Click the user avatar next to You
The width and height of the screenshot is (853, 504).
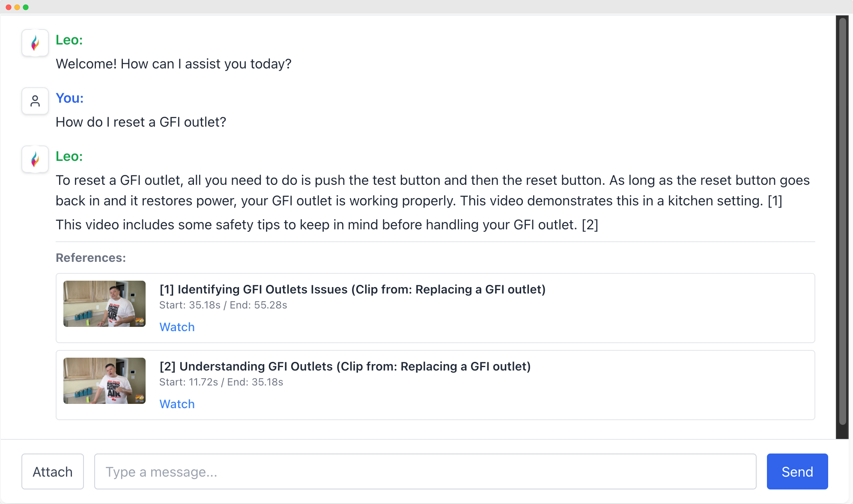[x=35, y=101]
